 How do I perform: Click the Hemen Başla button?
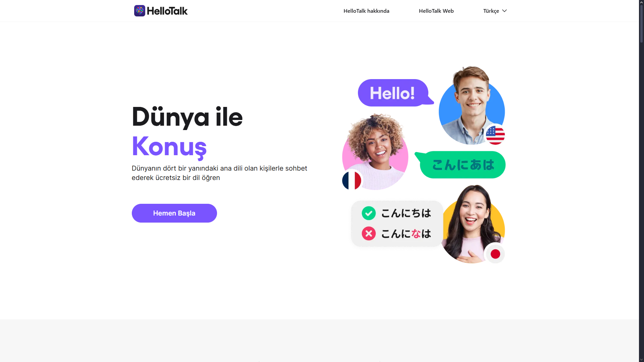point(174,213)
